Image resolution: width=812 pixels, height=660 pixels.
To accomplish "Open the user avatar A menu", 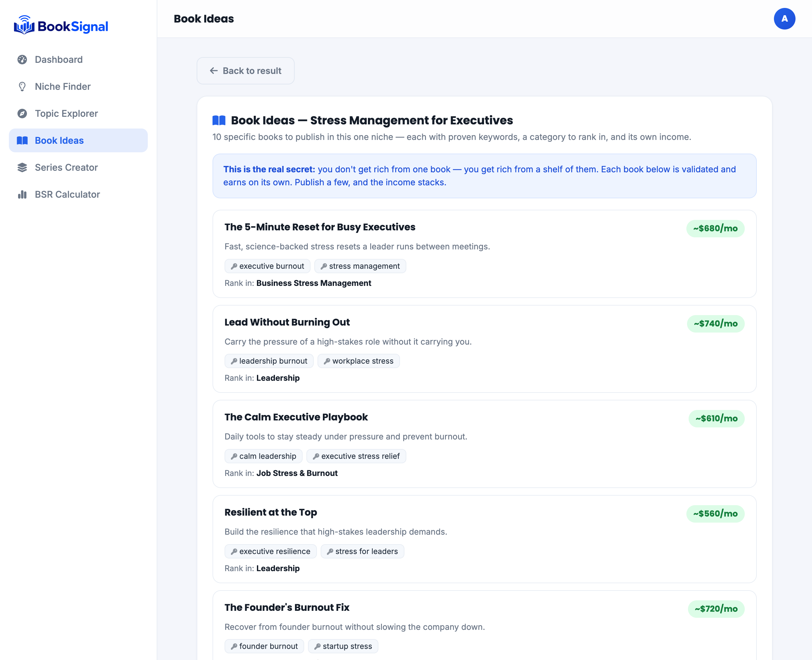I will (x=784, y=19).
